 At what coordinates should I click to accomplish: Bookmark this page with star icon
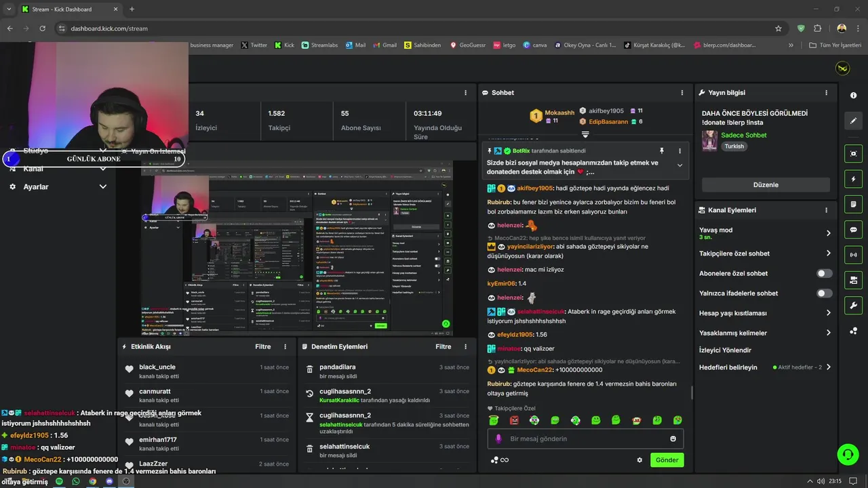[x=778, y=28]
